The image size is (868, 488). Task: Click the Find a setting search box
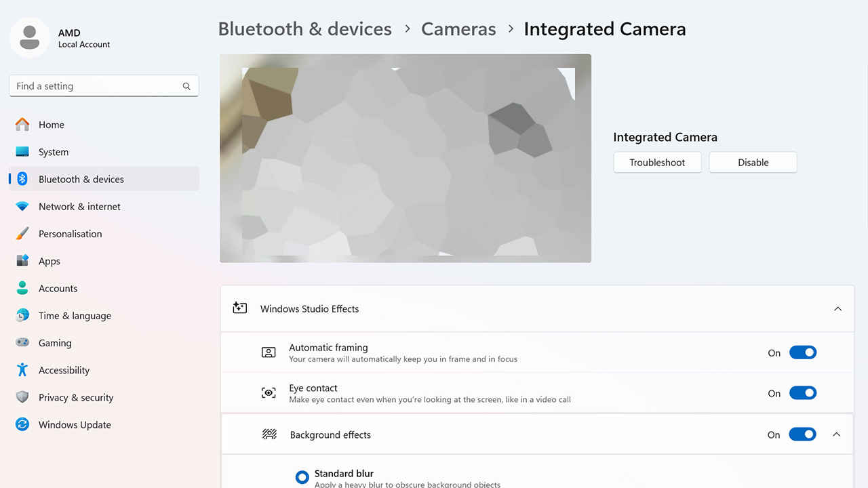[104, 86]
